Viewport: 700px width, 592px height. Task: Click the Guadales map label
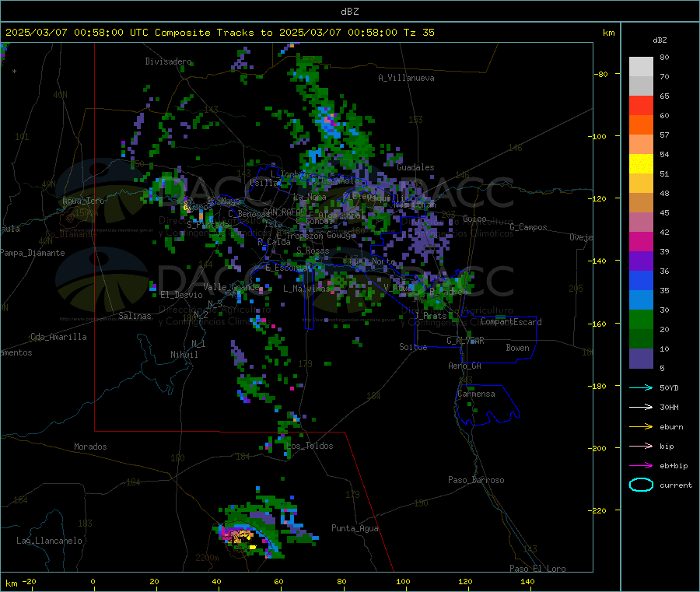coord(415,167)
